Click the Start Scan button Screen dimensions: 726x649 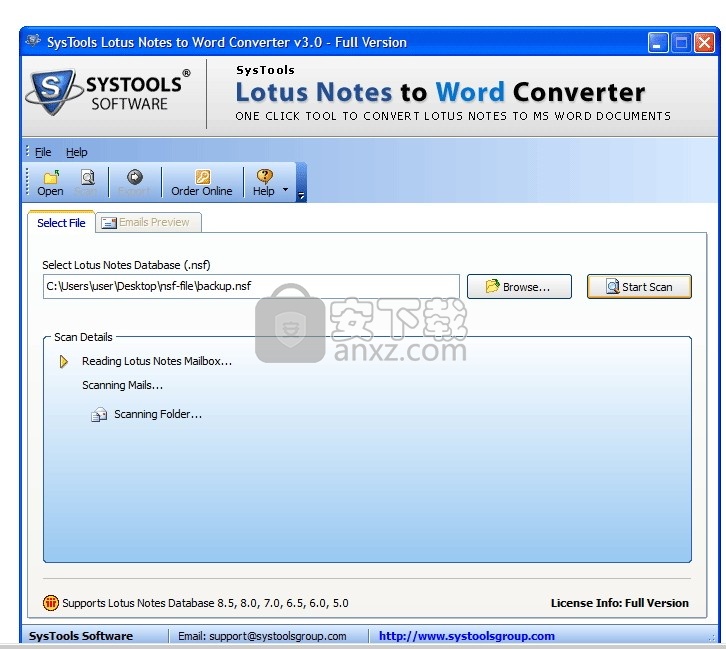point(639,287)
